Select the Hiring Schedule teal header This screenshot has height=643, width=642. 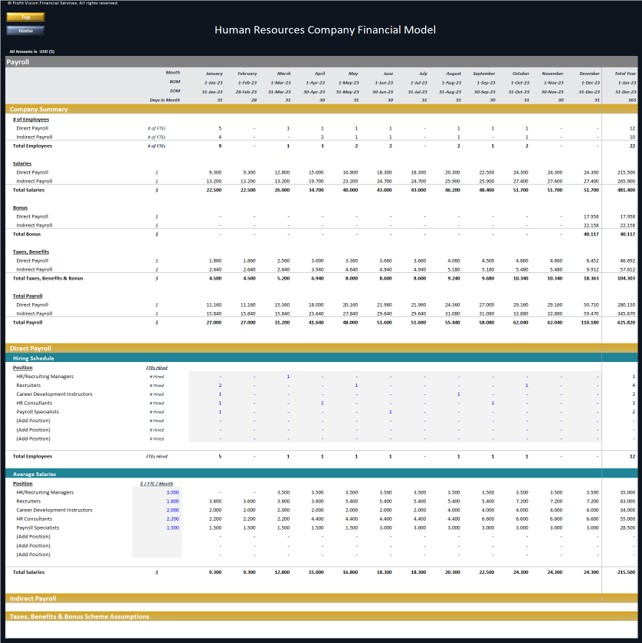point(321,358)
